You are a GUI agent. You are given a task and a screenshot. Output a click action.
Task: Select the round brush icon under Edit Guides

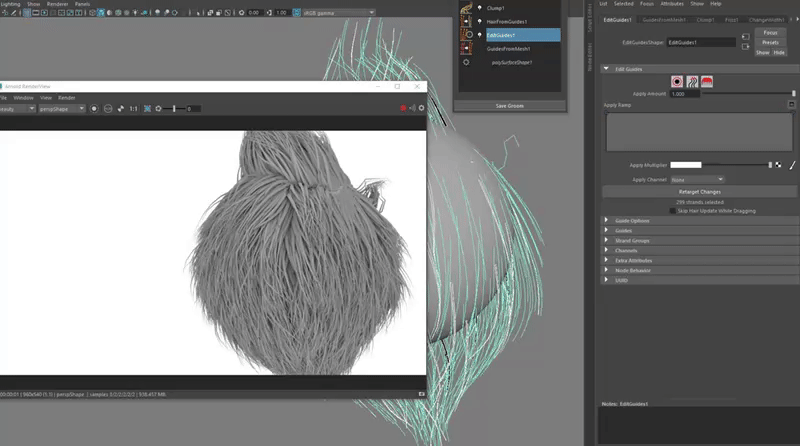click(x=677, y=82)
